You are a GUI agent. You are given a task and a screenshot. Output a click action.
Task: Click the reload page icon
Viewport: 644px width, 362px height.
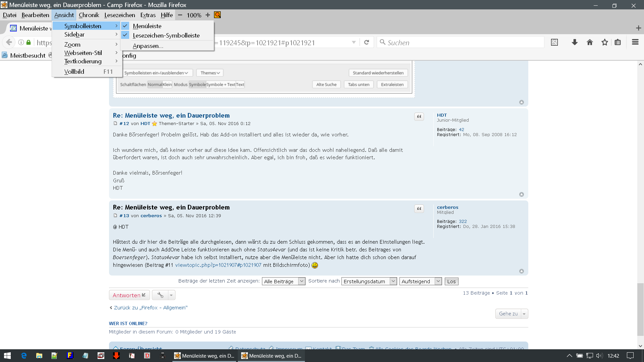(367, 42)
